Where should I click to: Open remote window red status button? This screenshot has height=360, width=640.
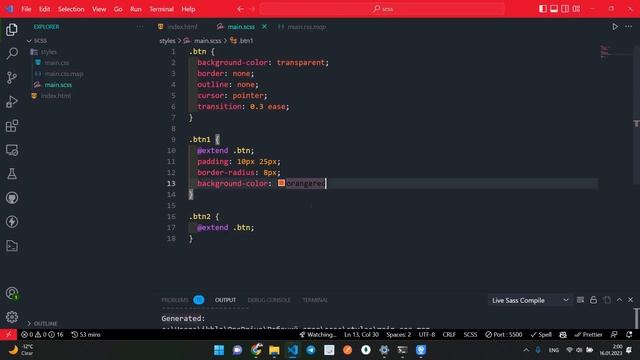[x=8, y=334]
